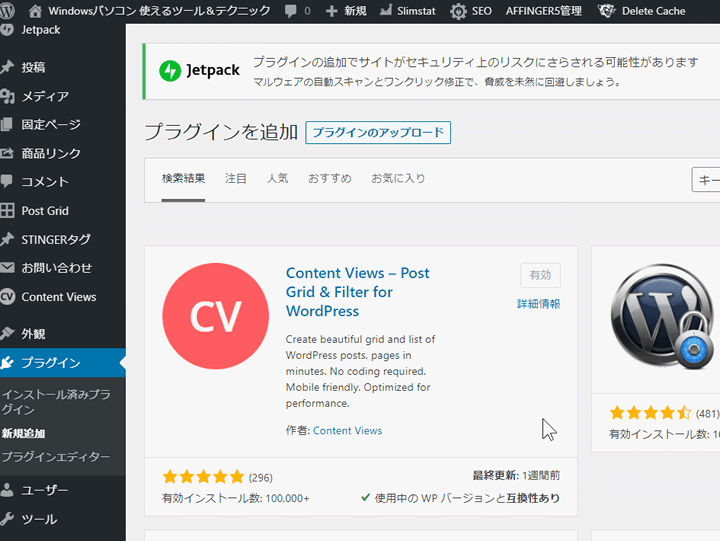Click Delete Cache in admin bar

click(x=653, y=11)
